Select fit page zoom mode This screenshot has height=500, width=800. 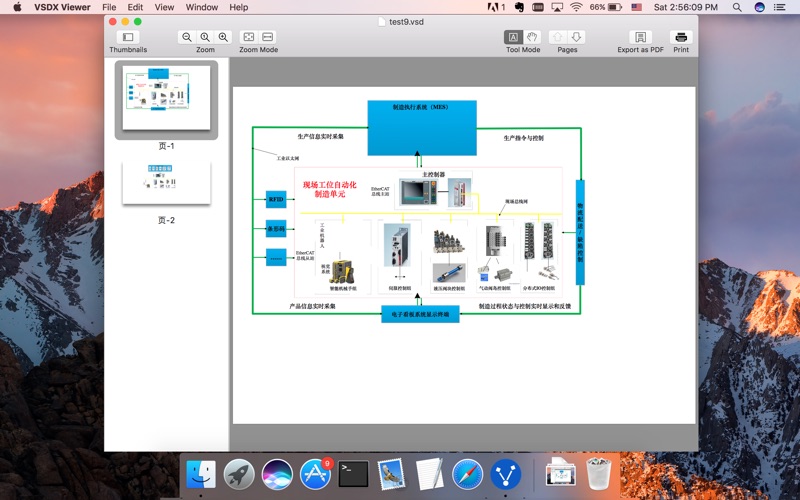point(249,37)
